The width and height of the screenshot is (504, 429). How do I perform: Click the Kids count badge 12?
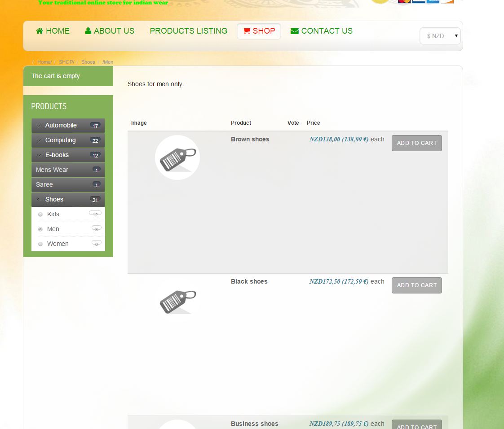pos(95,214)
